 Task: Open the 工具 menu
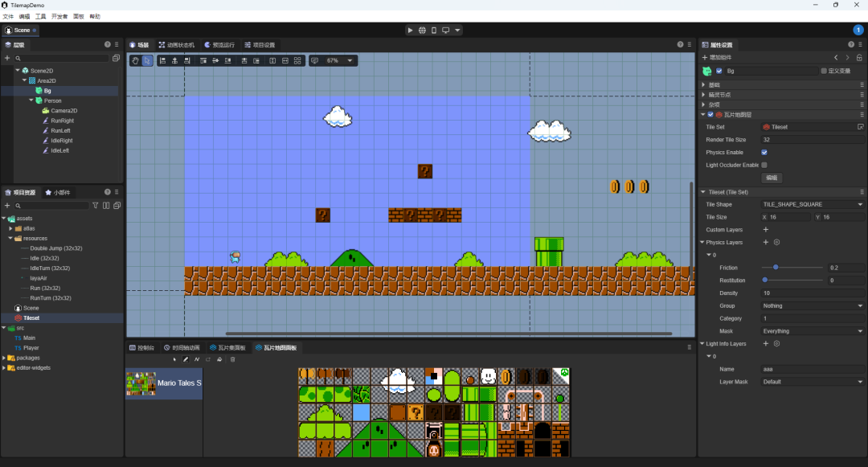pos(41,17)
